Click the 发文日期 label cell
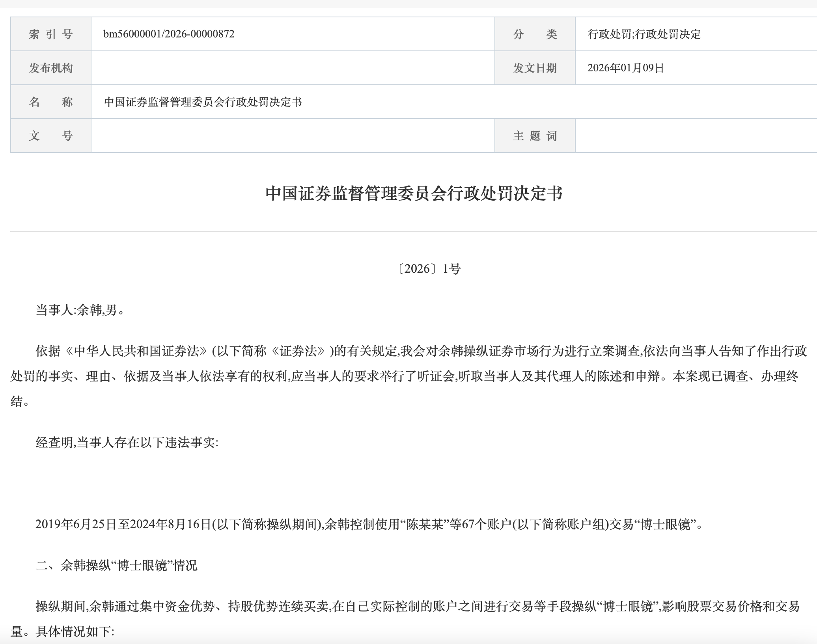Image resolution: width=817 pixels, height=644 pixels. click(x=535, y=68)
